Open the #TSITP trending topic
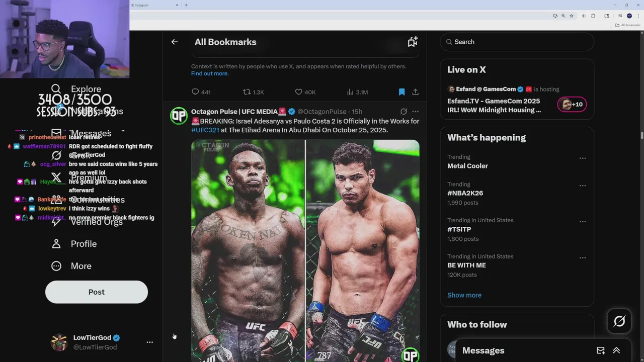This screenshot has height=362, width=644. (459, 229)
